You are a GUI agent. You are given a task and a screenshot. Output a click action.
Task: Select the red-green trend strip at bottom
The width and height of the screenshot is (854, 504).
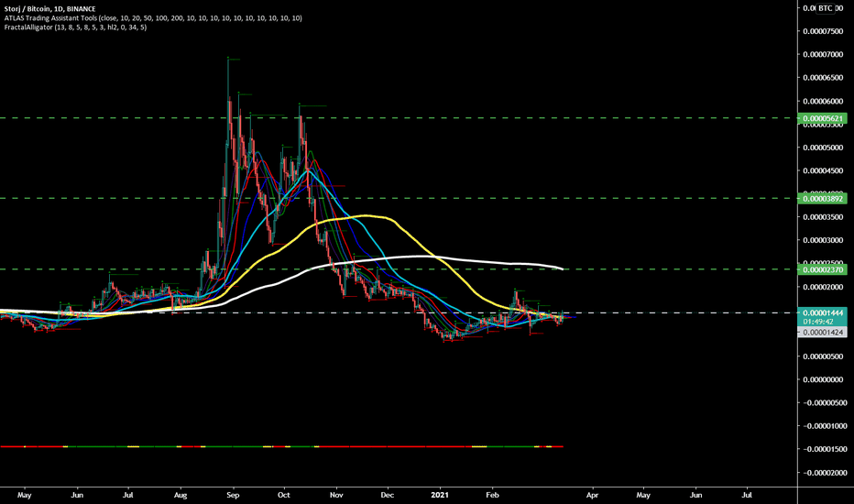[x=281, y=447]
